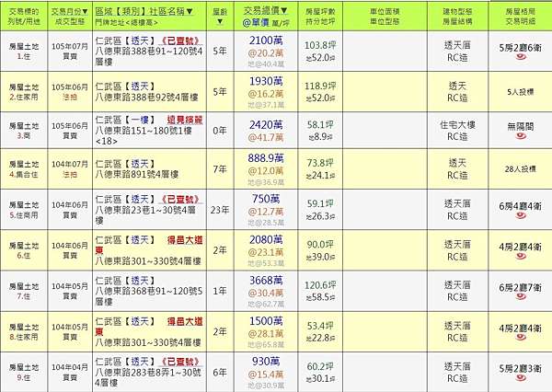Click the @單價 header label
Image resolution: width=552 pixels, height=392 pixels.
[256, 22]
